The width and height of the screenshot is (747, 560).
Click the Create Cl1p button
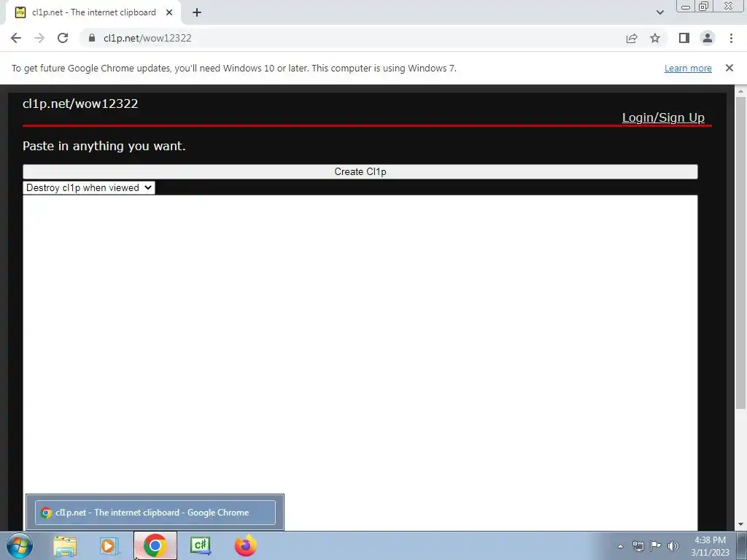pyautogui.click(x=360, y=172)
